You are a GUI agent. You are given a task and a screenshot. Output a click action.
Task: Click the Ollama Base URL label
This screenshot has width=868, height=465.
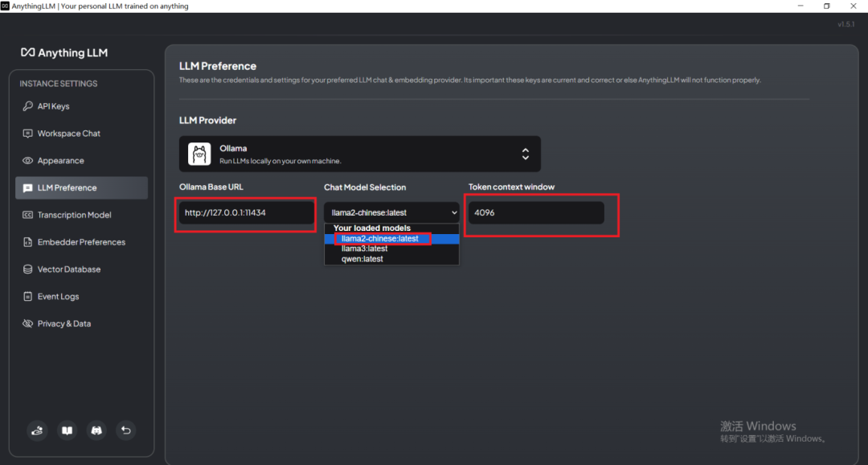[211, 187]
